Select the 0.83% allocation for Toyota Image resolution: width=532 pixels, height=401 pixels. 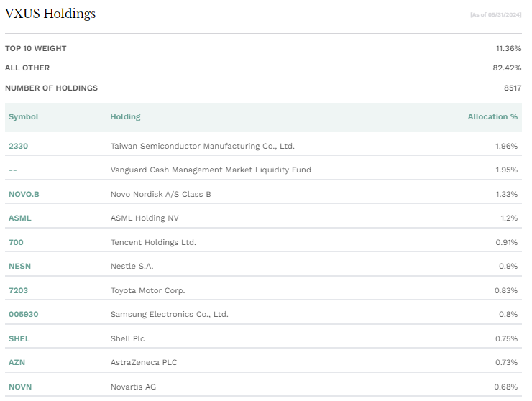[506, 291]
